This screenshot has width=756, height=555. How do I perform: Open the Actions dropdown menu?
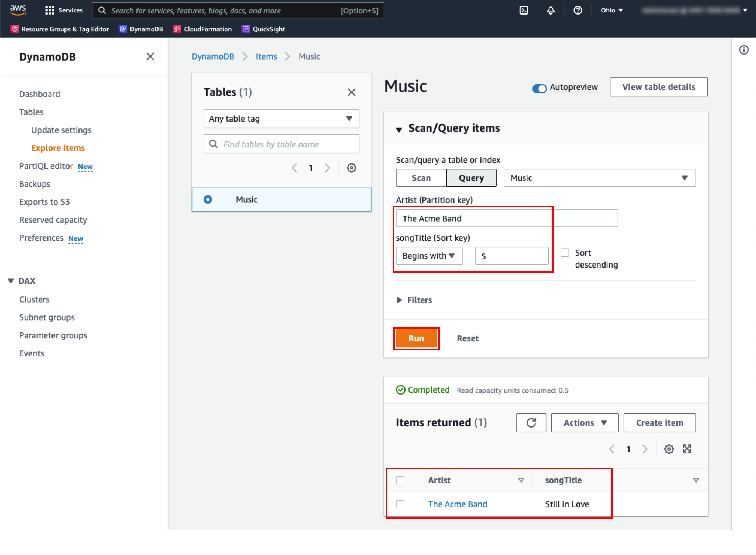pyautogui.click(x=585, y=423)
